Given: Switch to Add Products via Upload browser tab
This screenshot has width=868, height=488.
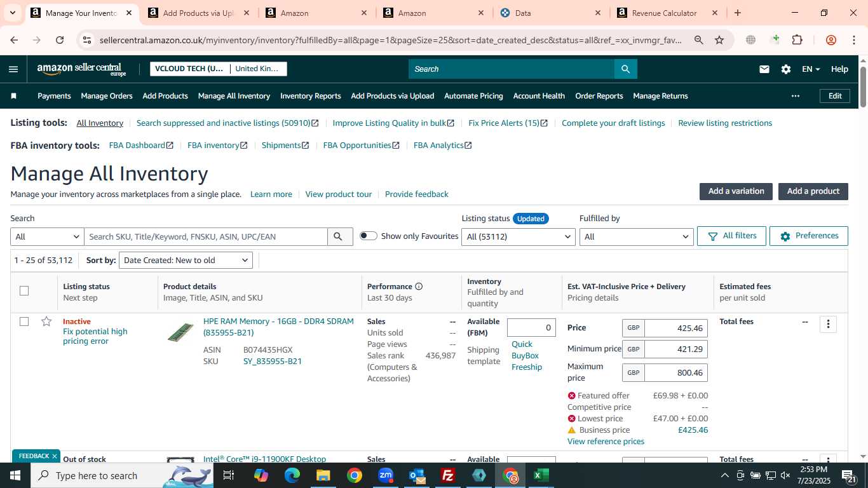Looking at the screenshot, I should click(x=199, y=13).
